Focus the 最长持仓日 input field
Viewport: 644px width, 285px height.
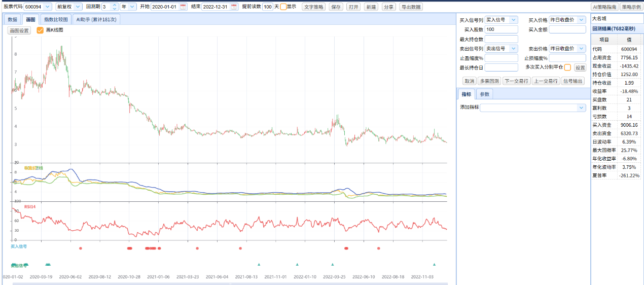pyautogui.click(x=501, y=67)
